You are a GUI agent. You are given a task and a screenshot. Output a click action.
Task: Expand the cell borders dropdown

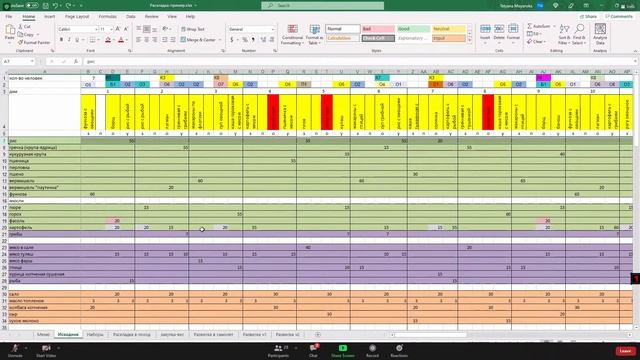point(98,40)
